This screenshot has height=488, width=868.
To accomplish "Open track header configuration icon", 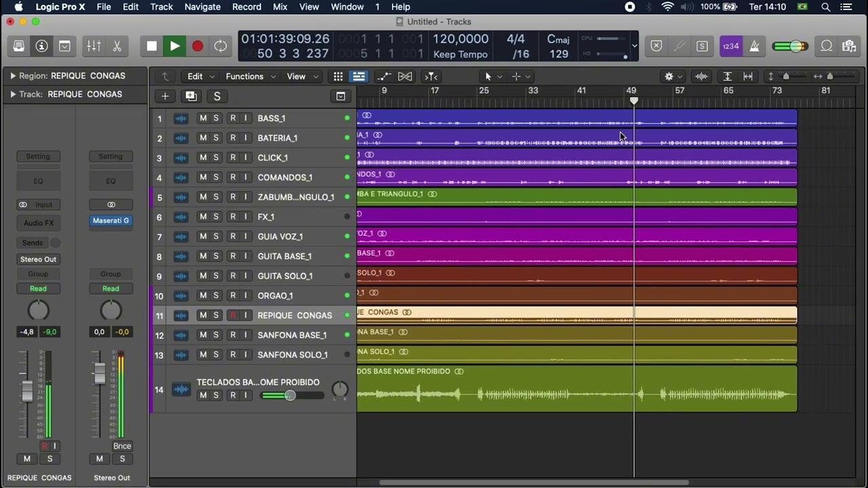I will (341, 96).
